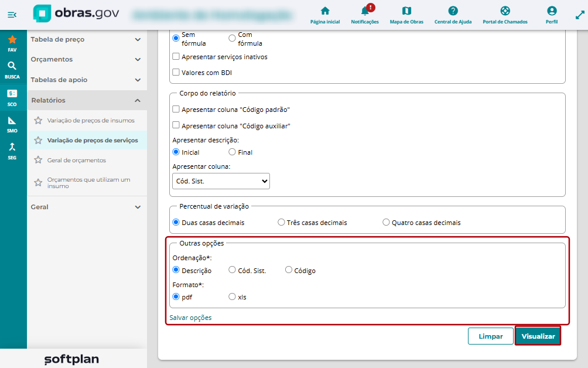The width and height of the screenshot is (588, 368).
Task: Expand Tabela de preço menu section
Action: coord(86,39)
